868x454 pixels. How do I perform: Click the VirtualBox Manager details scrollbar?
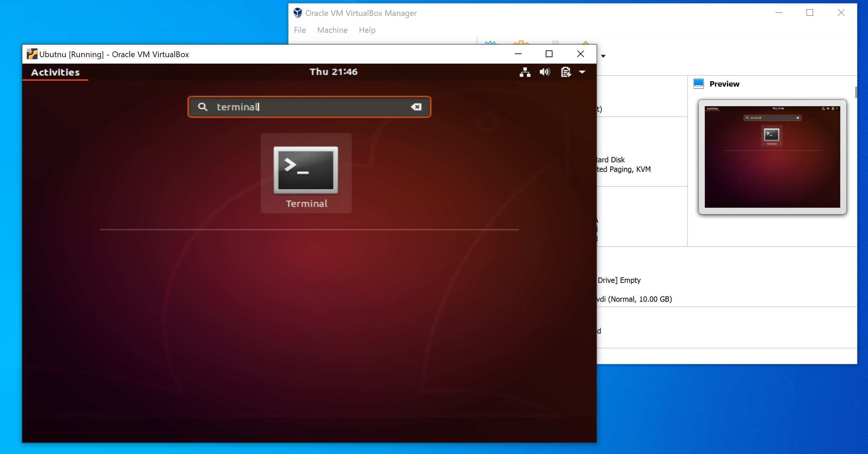coord(856,92)
